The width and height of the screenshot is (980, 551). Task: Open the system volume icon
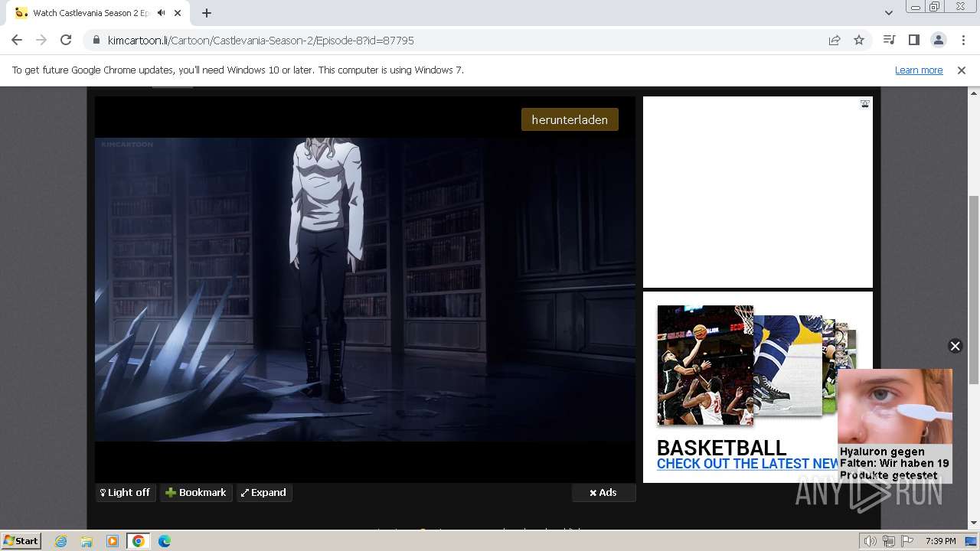(870, 541)
